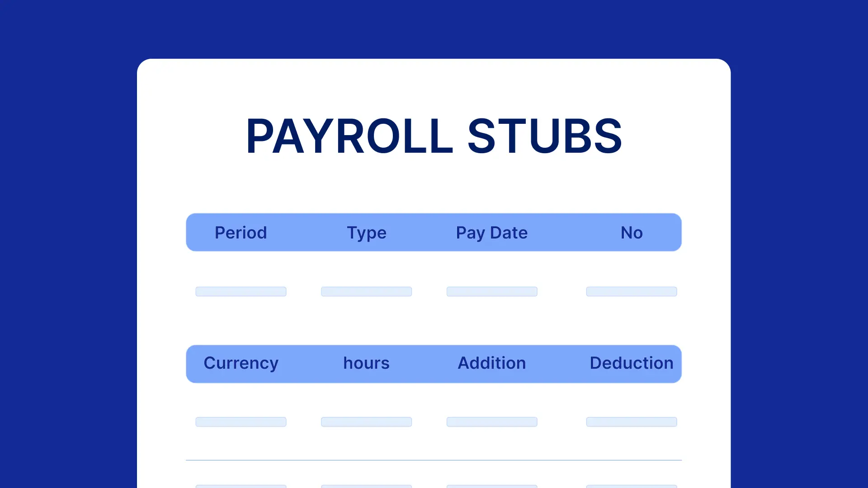Viewport: 868px width, 488px height.
Task: Click the Period column header
Action: (x=241, y=232)
